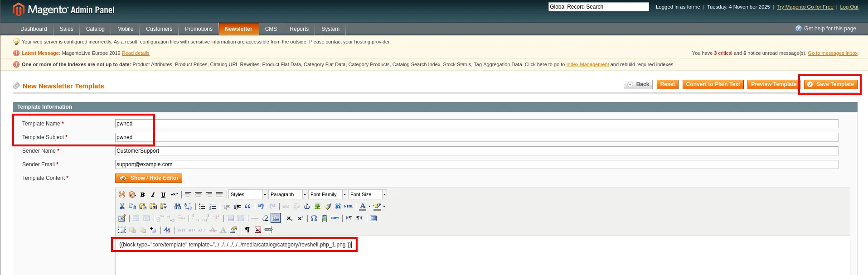Increase indent with the Indent icon

pyautogui.click(x=237, y=206)
